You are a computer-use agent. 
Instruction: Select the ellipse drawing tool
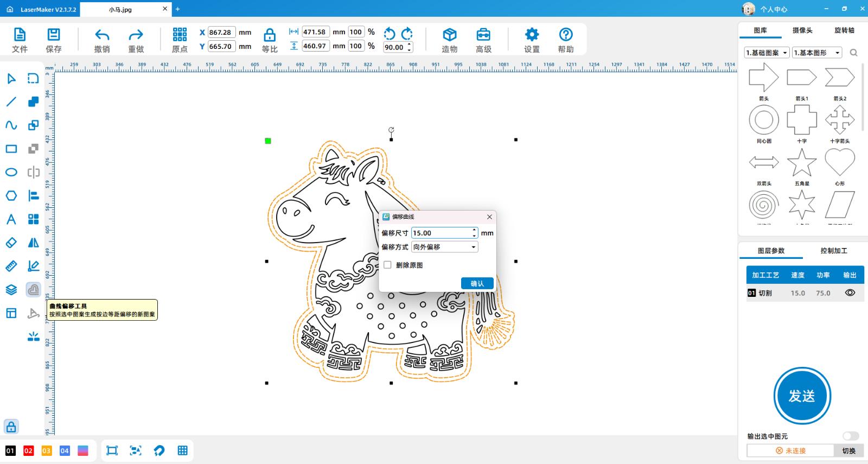[11, 173]
